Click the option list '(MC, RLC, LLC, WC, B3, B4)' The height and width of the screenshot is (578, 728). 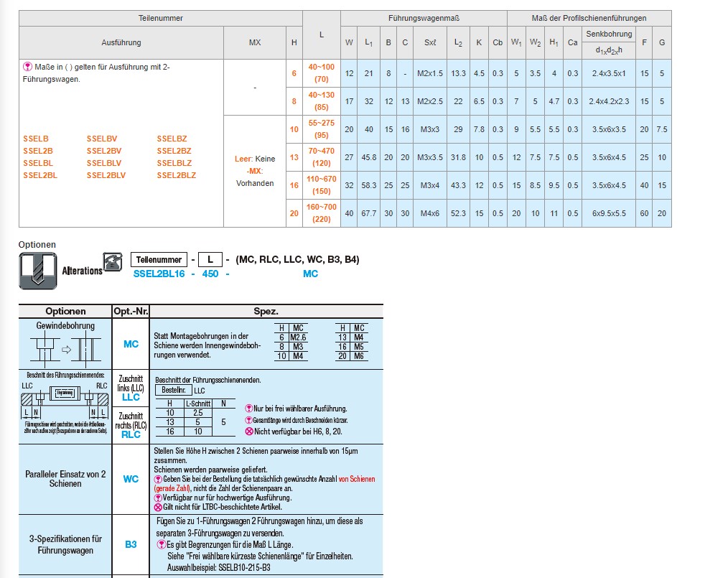pyautogui.click(x=298, y=259)
